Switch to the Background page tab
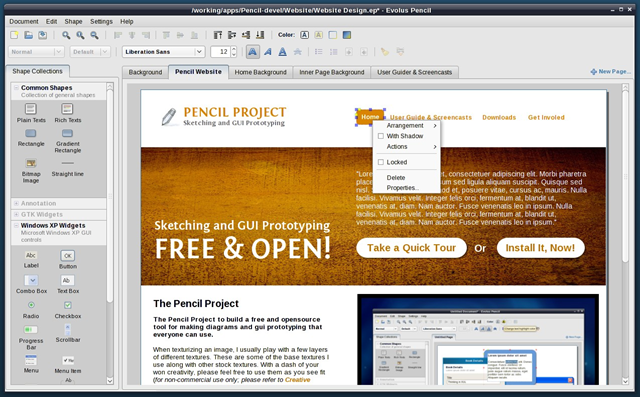The height and width of the screenshot is (397, 640). 145,72
